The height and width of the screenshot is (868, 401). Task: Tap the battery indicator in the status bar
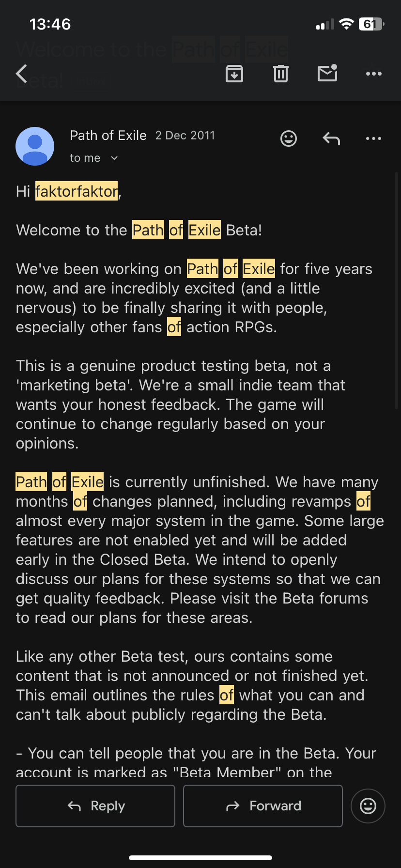(371, 24)
